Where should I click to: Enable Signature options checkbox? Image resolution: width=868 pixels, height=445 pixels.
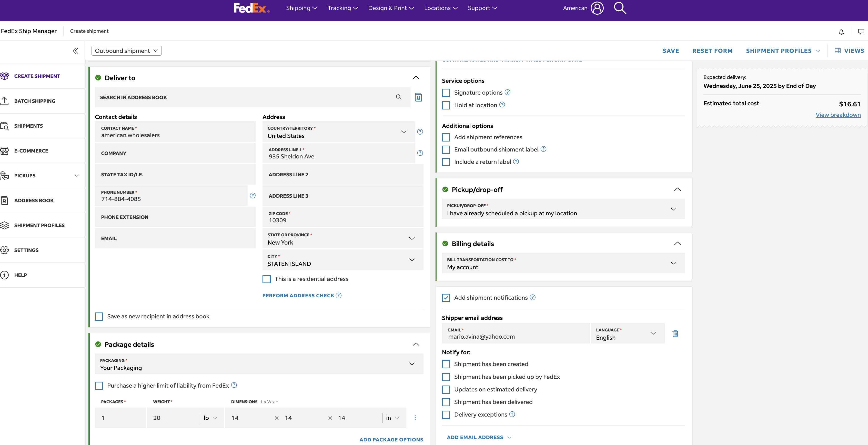click(446, 93)
